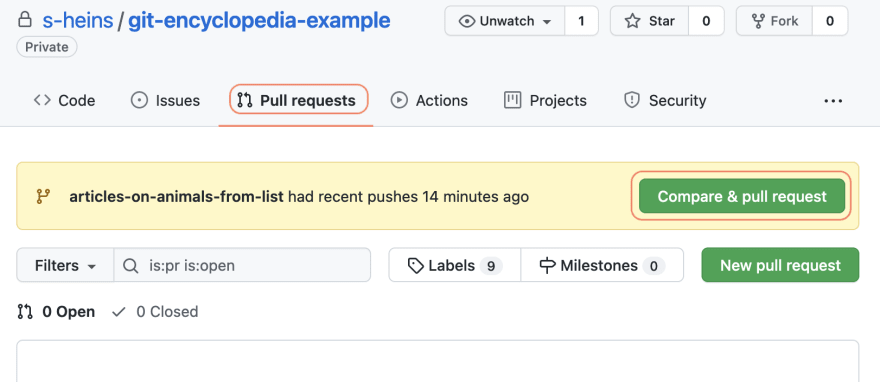Open the s-heins user profile link
The image size is (880, 382).
tap(78, 21)
